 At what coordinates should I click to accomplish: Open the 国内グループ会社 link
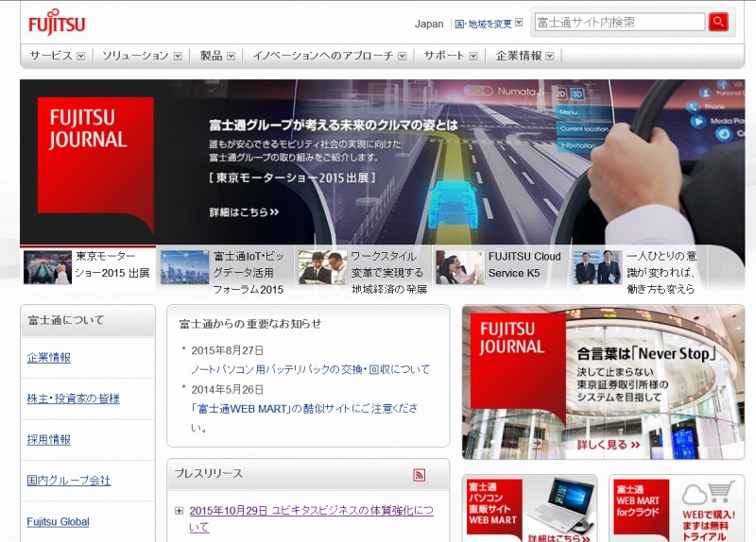68,481
